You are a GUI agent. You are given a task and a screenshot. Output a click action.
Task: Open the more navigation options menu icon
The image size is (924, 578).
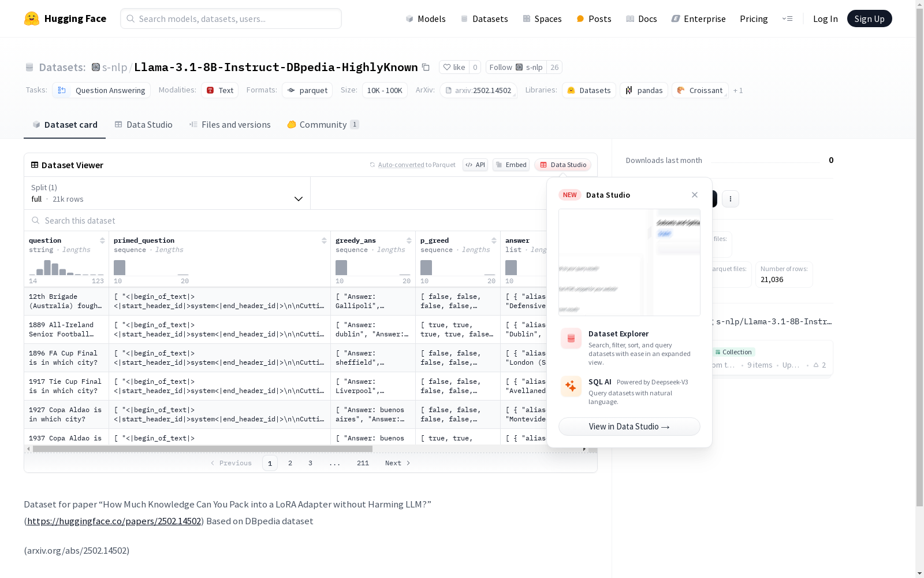coord(787,18)
